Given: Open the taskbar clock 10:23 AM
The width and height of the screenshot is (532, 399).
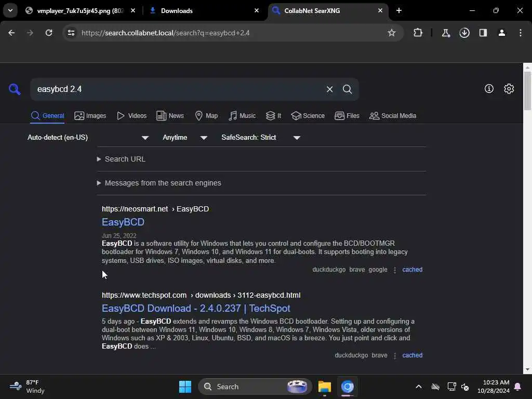Looking at the screenshot, I should point(494,387).
